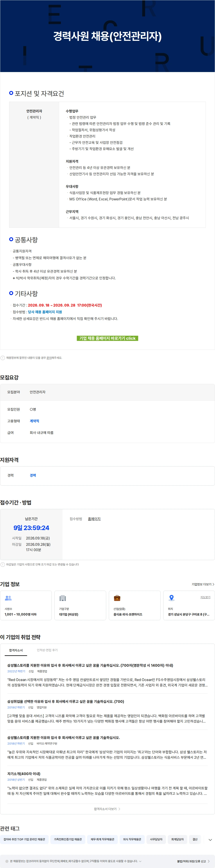Screen dimensions: 215x868
Task: Click the industry briefcase icon
Action: (117, 598)
